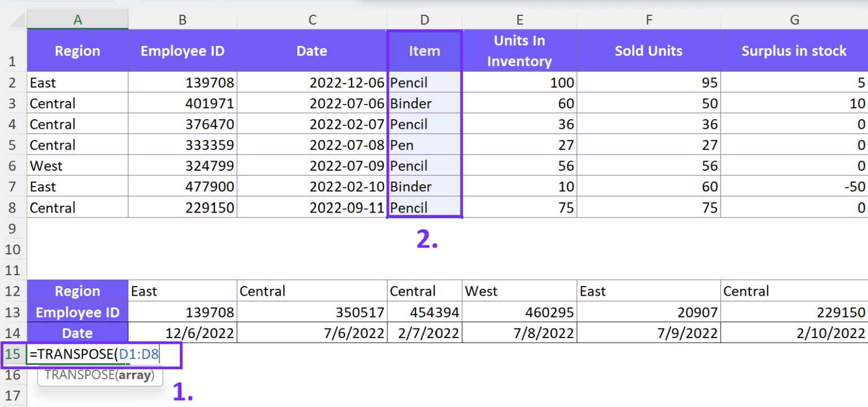Click the Employee ID label in row 13
This screenshot has height=407, width=868.
(x=77, y=311)
